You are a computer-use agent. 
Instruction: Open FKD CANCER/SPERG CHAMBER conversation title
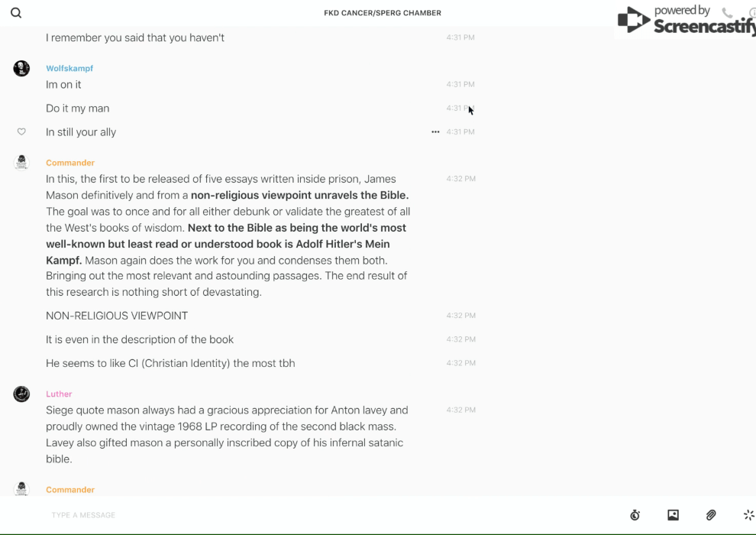tap(383, 13)
